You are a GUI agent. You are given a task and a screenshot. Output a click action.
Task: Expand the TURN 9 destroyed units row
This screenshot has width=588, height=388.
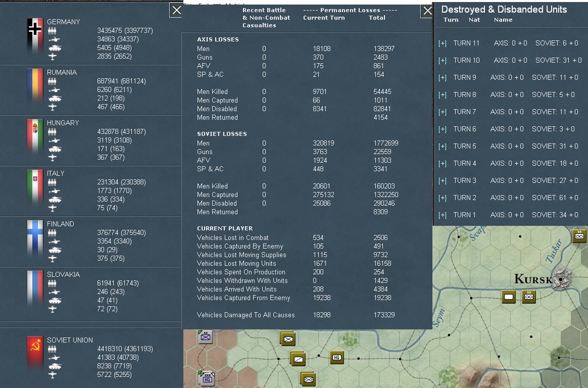tap(443, 78)
